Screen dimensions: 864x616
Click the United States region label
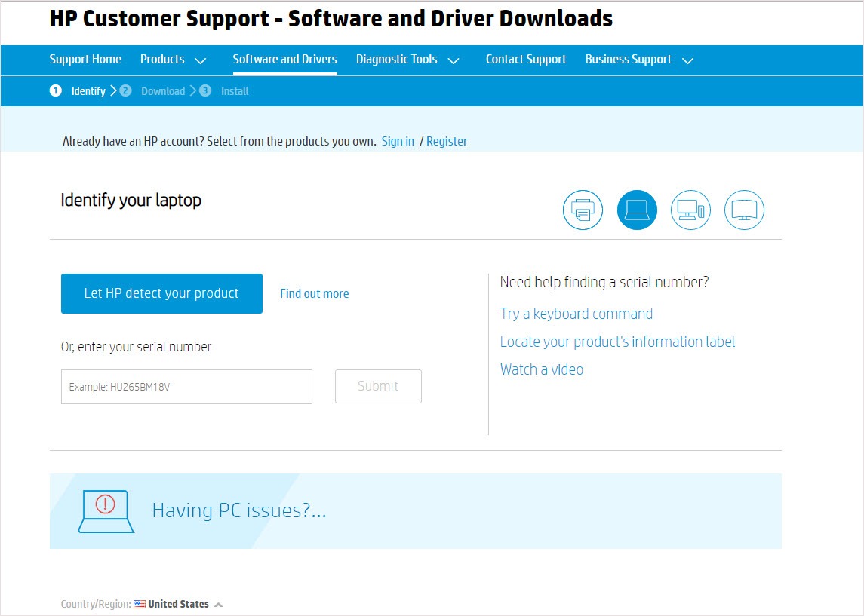click(179, 604)
